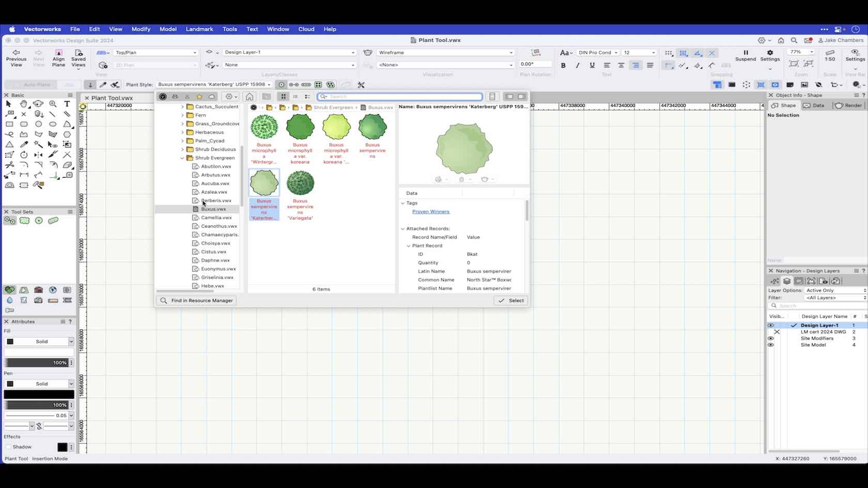
Task: Open the Landmark menu
Action: 199,29
